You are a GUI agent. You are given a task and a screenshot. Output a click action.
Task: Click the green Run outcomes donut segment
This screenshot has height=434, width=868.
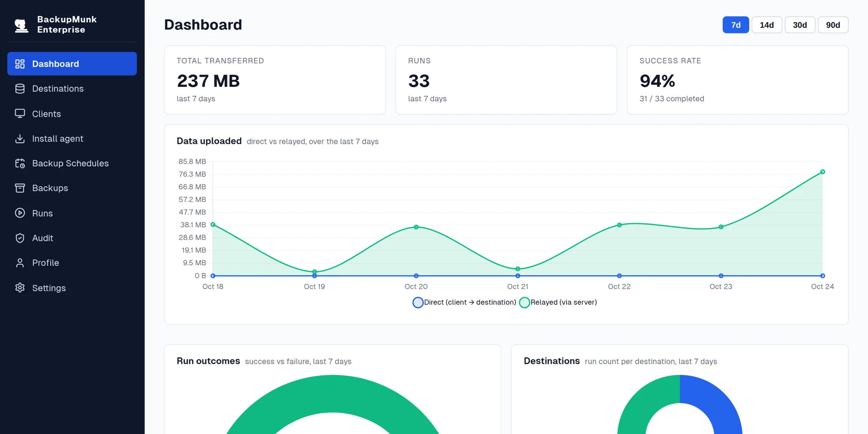pyautogui.click(x=332, y=393)
